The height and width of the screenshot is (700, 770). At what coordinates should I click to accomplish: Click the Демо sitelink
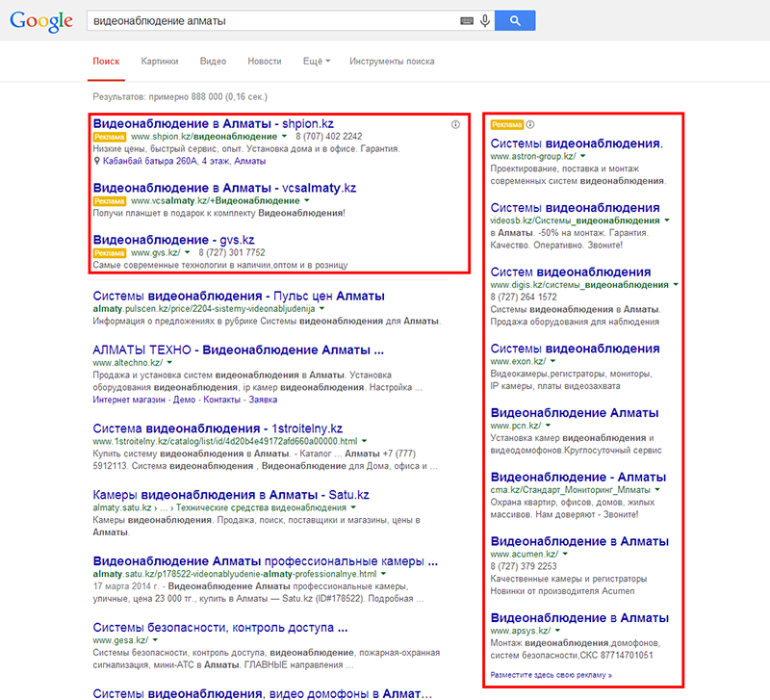(x=184, y=400)
